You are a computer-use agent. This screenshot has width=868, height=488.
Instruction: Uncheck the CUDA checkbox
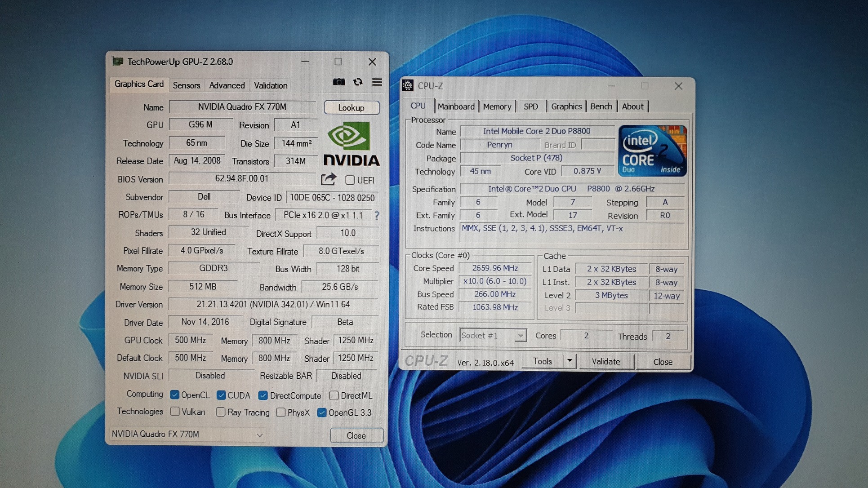221,395
